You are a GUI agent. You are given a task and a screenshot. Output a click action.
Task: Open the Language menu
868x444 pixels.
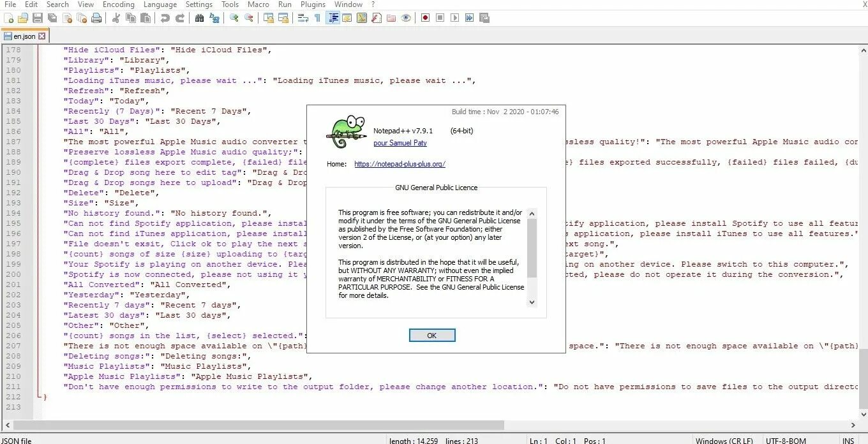pos(160,4)
